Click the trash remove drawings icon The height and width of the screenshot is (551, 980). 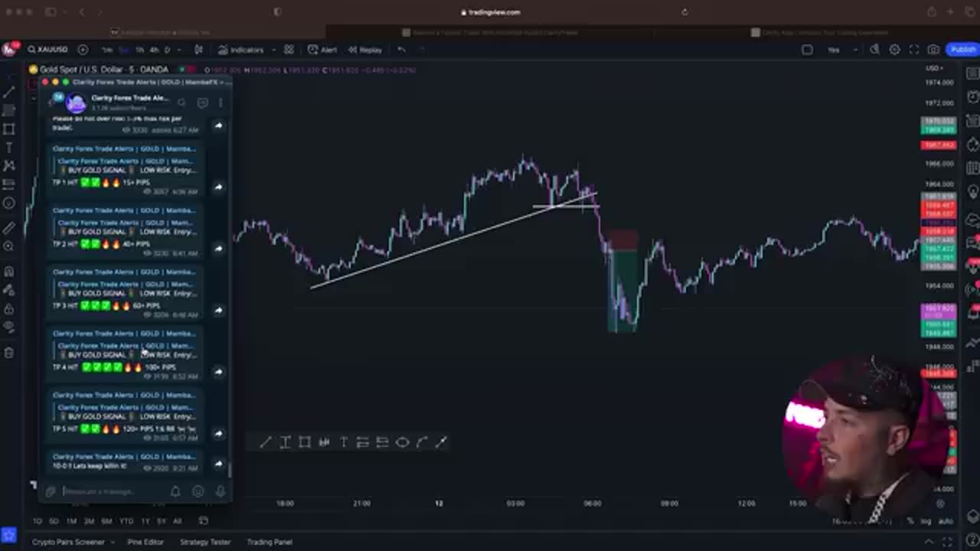coord(9,353)
